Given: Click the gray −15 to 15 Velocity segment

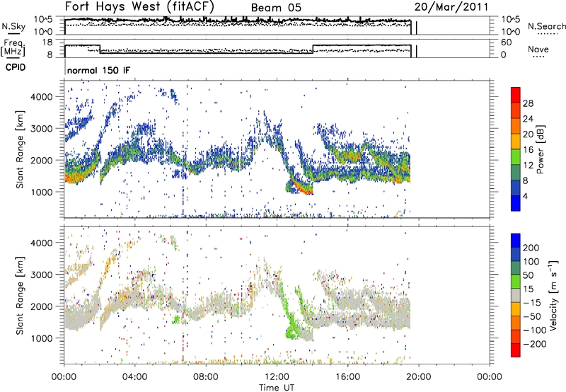Looking at the screenshot, I should [x=516, y=295].
